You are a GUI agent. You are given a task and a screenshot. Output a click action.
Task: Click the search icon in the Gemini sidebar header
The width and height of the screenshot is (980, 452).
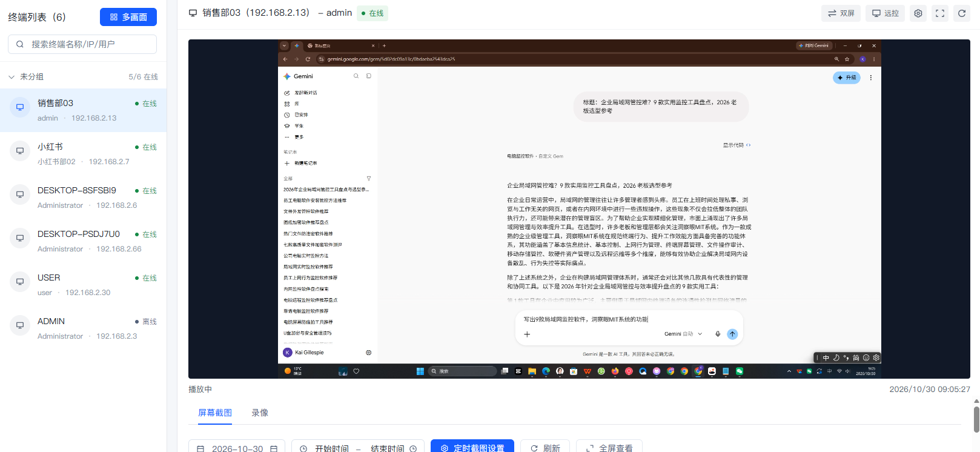[356, 76]
